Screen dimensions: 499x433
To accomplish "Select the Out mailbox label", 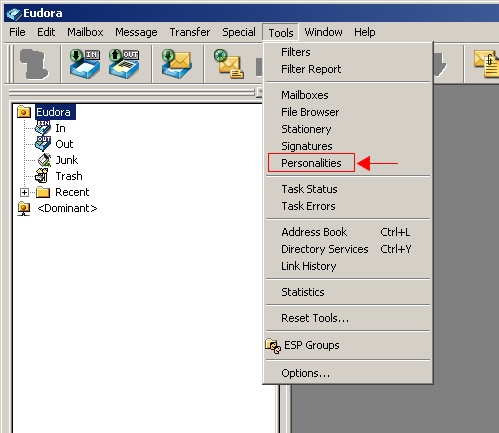I will (x=64, y=144).
